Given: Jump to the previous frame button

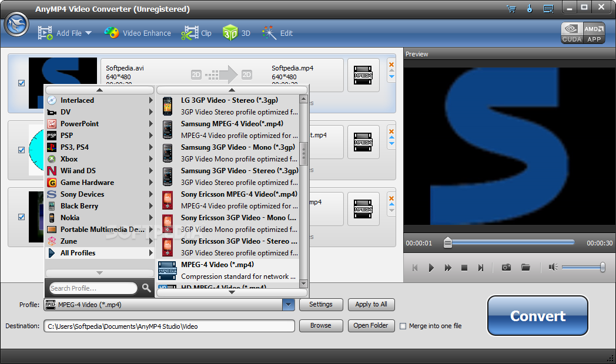Looking at the screenshot, I should (415, 268).
